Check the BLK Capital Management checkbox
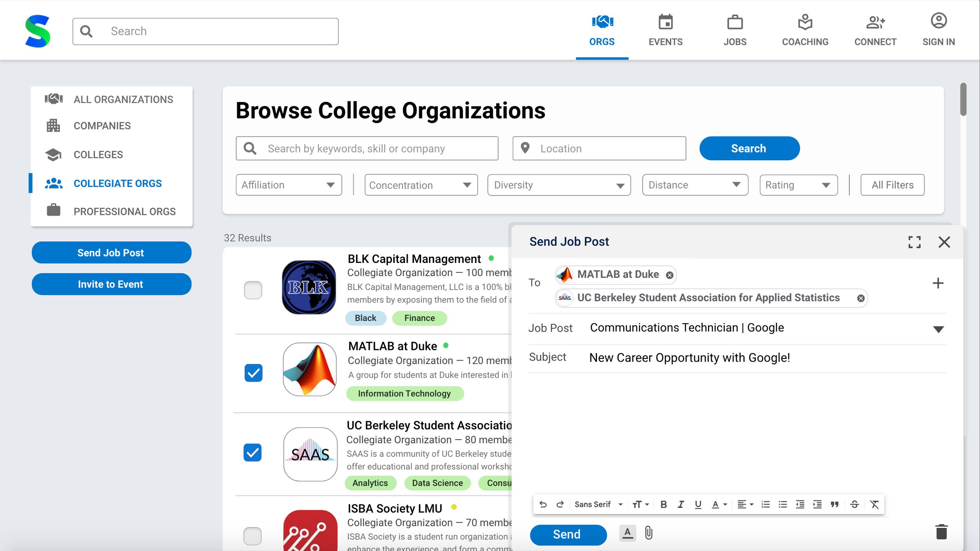The image size is (980, 551). (x=253, y=290)
